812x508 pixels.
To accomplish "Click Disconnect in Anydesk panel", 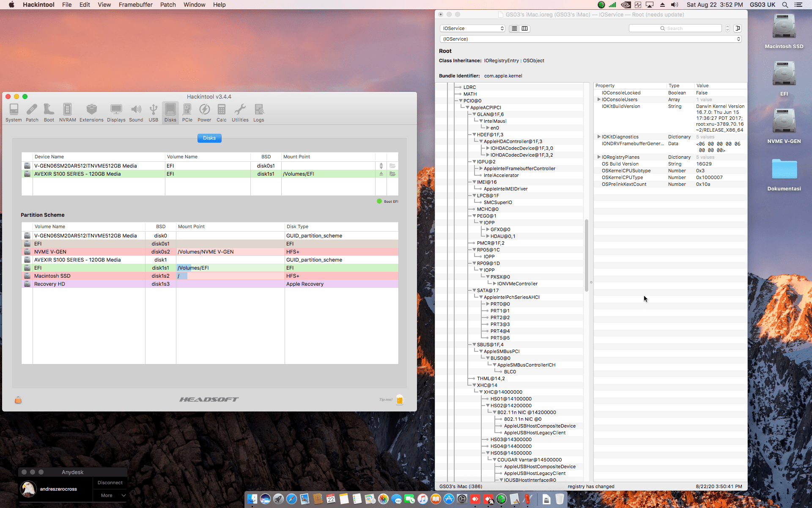I will 110,483.
